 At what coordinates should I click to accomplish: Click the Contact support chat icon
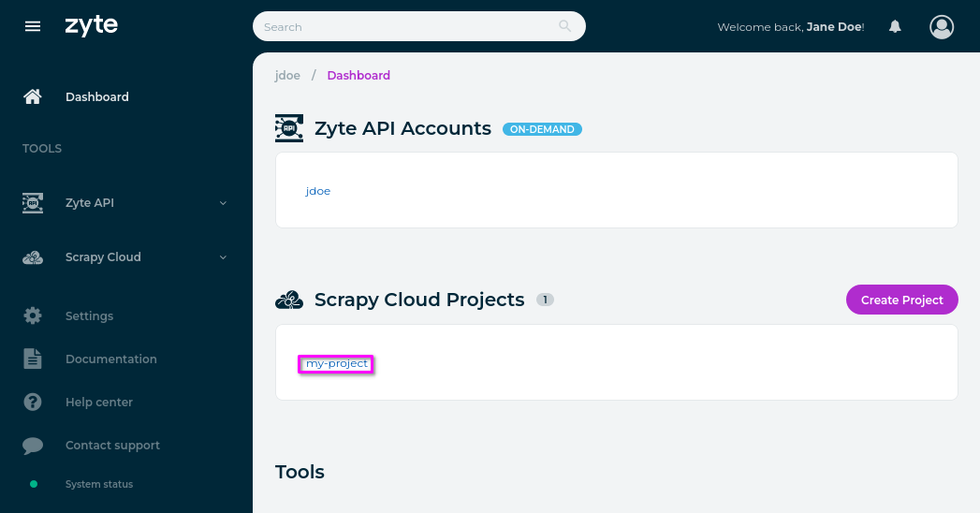33,446
